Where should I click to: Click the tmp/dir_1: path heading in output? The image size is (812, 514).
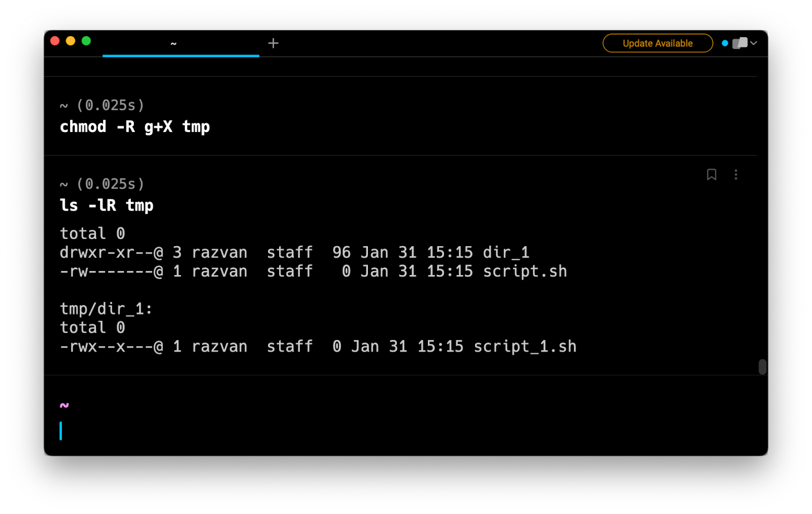(x=106, y=309)
